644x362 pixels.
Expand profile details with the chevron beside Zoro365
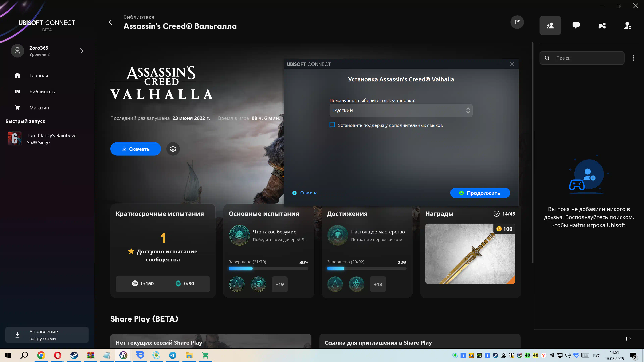(x=82, y=51)
